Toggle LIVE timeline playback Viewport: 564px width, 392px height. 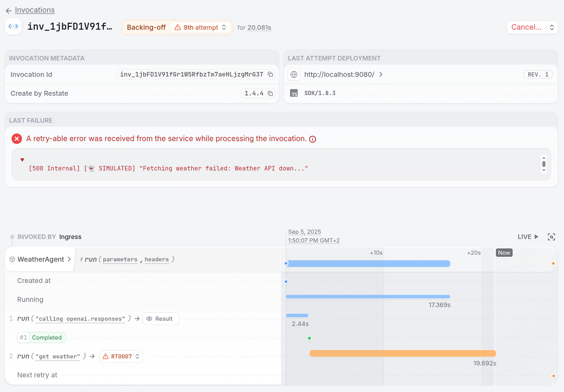(528, 237)
